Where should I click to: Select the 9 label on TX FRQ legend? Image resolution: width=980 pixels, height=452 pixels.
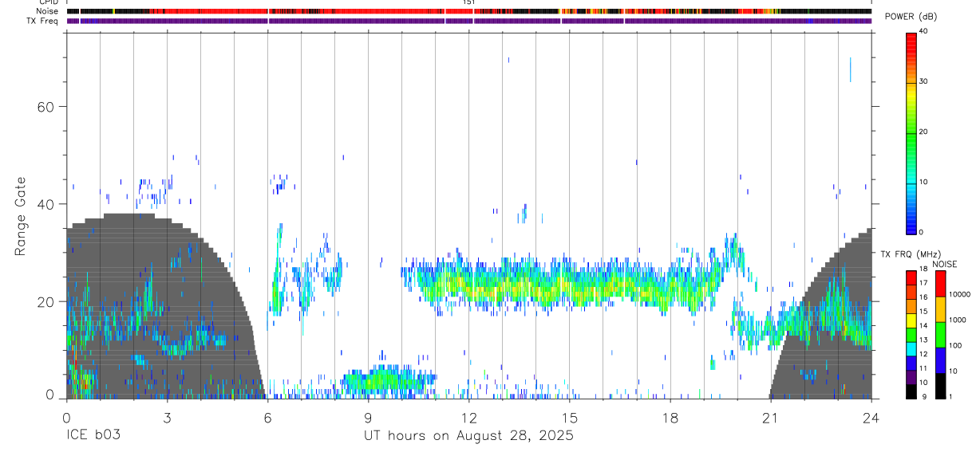tap(924, 398)
